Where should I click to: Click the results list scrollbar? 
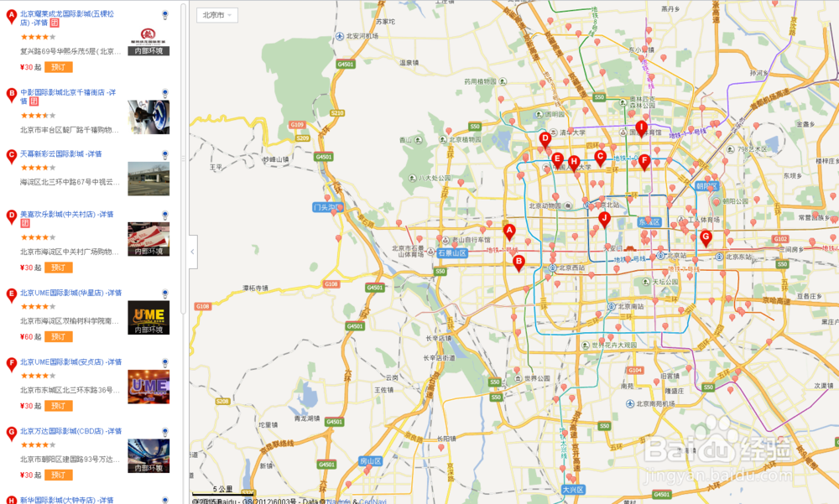pos(184,158)
